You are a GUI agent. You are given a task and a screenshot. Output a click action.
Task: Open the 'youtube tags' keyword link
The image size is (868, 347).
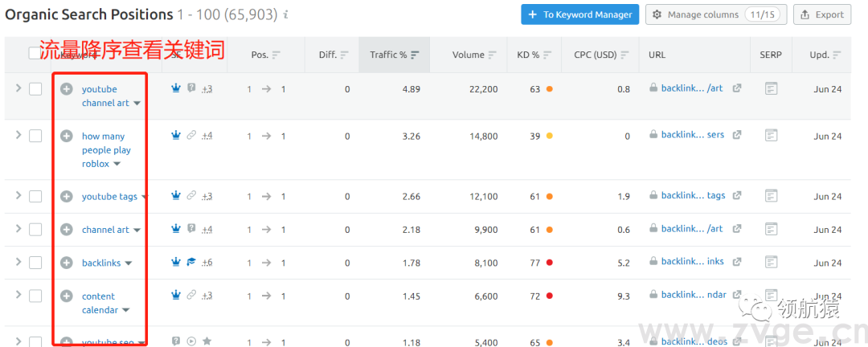tap(109, 197)
